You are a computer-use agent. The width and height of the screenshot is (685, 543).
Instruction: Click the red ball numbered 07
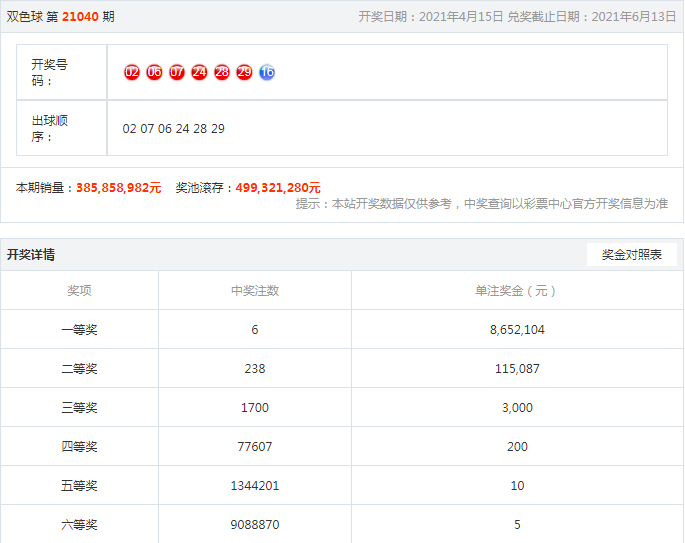[177, 72]
